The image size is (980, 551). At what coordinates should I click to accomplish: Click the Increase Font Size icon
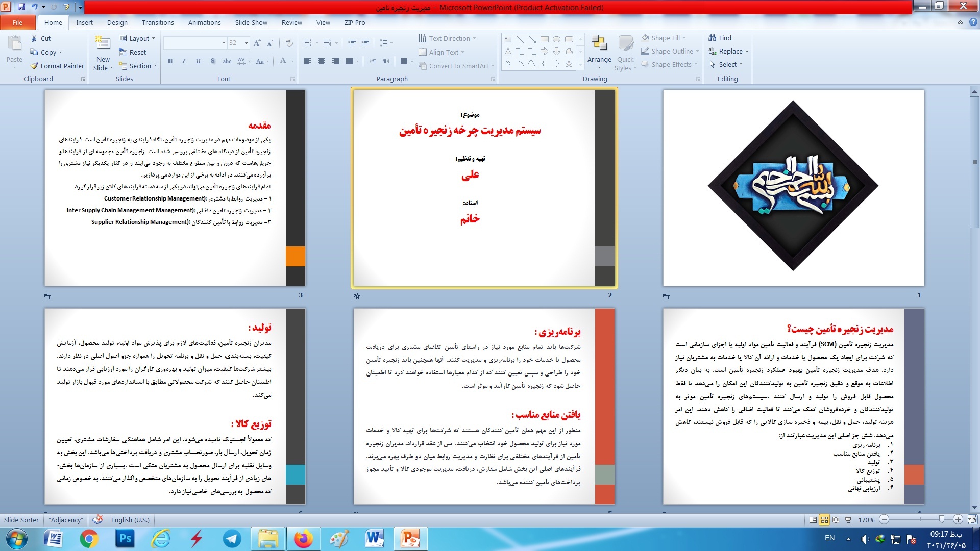pos(257,43)
